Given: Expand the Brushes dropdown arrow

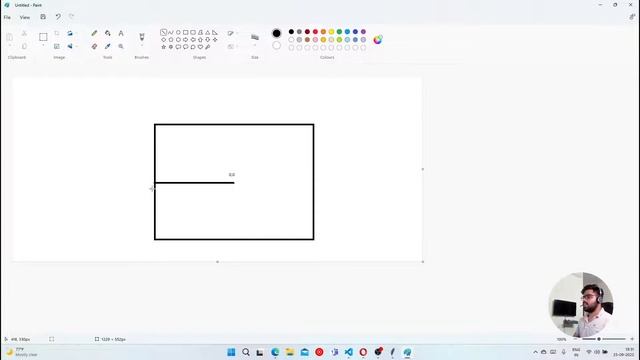Looking at the screenshot, I should 142,45.
